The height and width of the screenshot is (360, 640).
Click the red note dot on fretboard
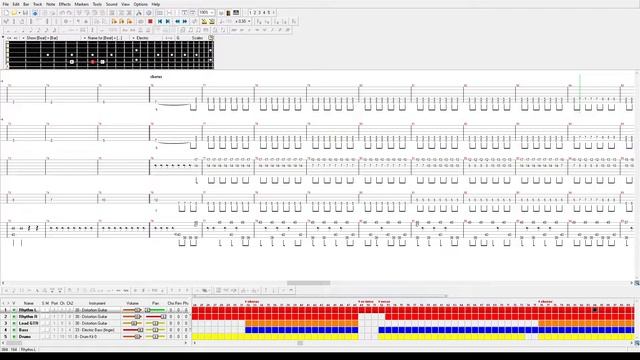(93, 62)
